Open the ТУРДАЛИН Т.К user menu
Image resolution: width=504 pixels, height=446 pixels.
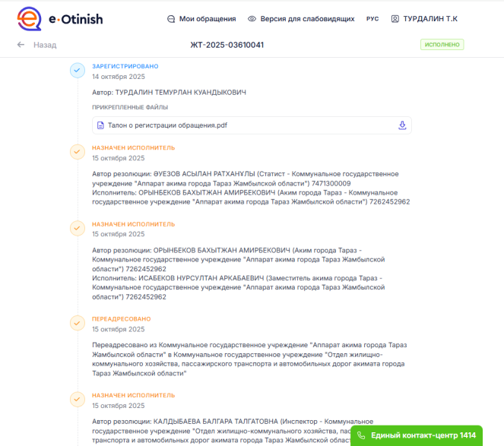431,19
